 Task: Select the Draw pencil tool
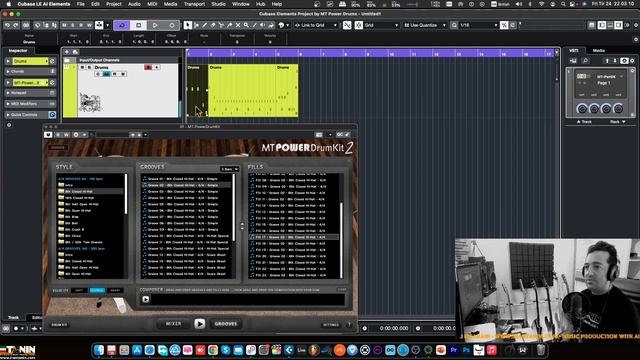[204, 25]
